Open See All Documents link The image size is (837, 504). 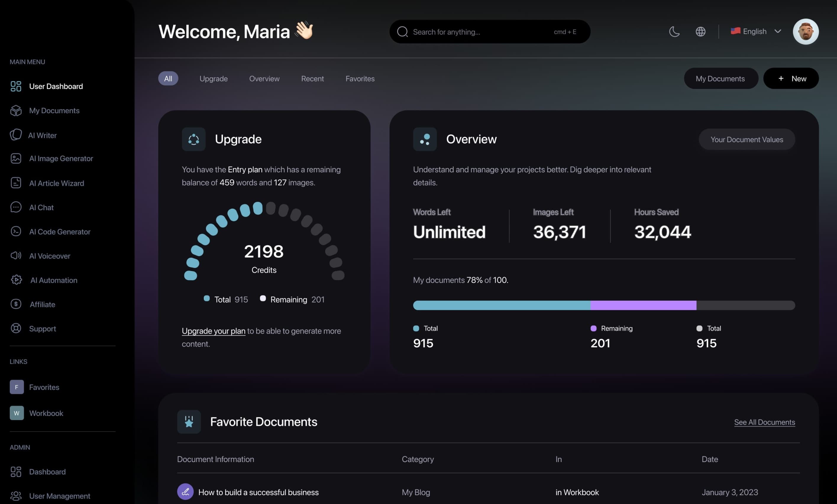pos(765,422)
